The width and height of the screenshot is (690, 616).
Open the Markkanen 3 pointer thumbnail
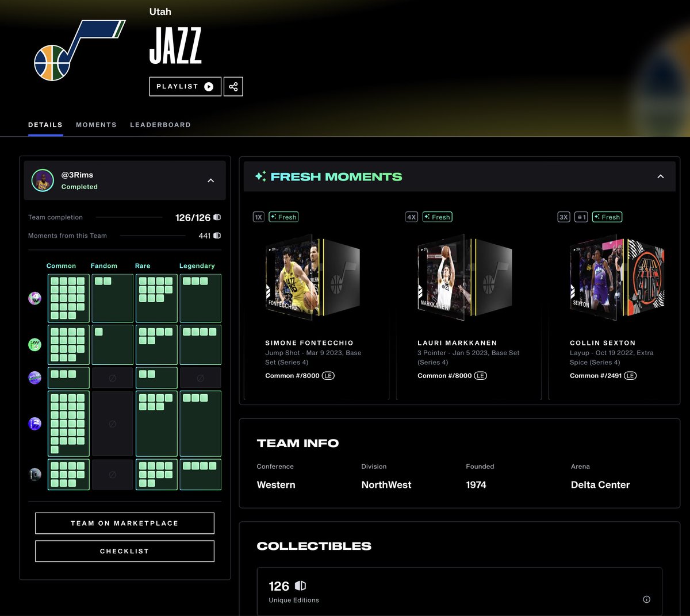pyautogui.click(x=465, y=278)
